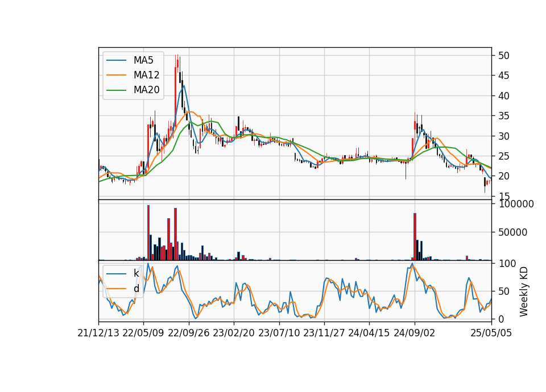
Task: Click the price axis value 40
Action: (503, 95)
